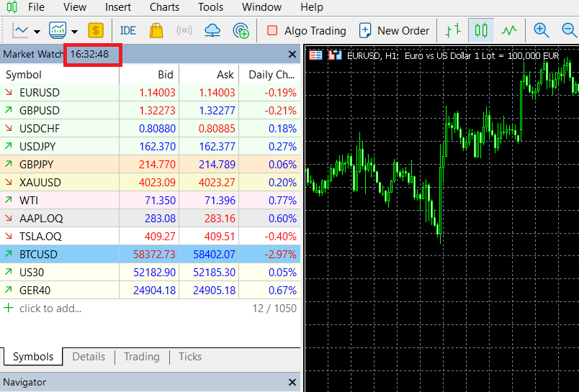Image resolution: width=579 pixels, height=392 pixels.
Task: Expand the chart profiles dropdown arrow
Action: pos(75,32)
